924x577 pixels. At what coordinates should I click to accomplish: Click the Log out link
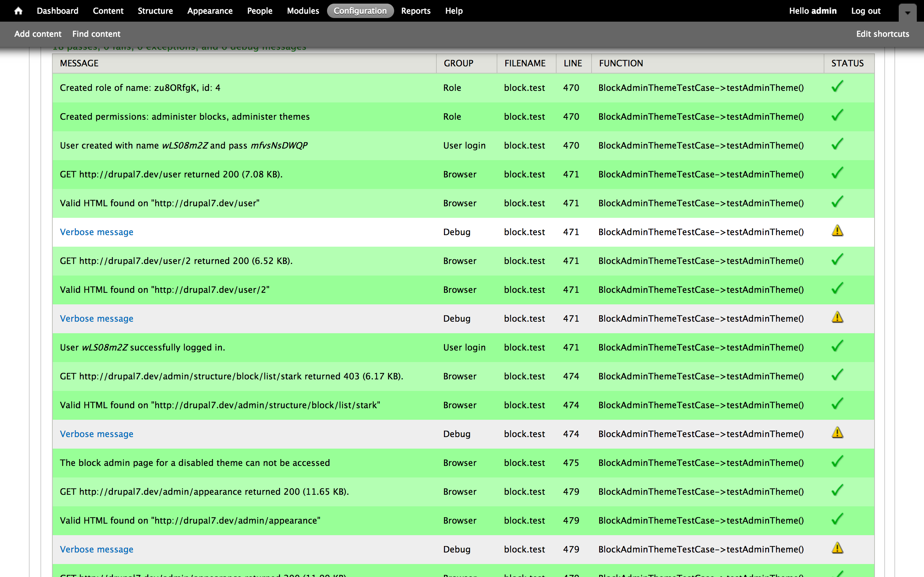point(866,11)
